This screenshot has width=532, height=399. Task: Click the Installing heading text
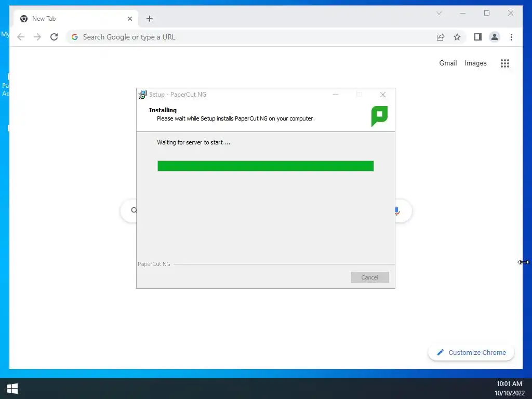click(x=163, y=110)
